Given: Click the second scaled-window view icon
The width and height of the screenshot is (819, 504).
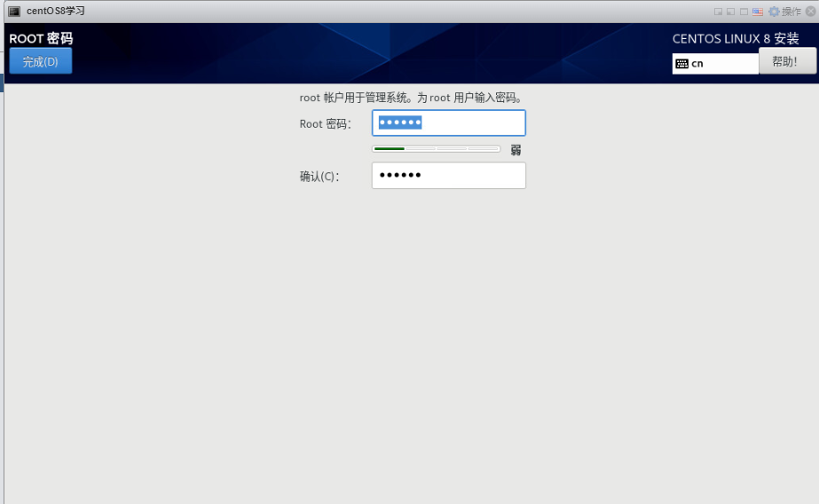Looking at the screenshot, I should coord(731,12).
